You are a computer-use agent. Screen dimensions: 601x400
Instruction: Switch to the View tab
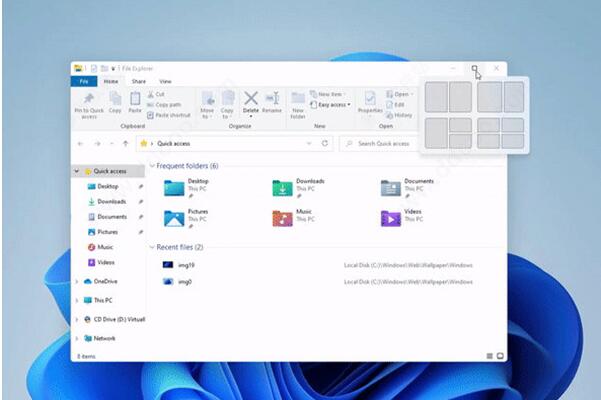click(x=165, y=81)
